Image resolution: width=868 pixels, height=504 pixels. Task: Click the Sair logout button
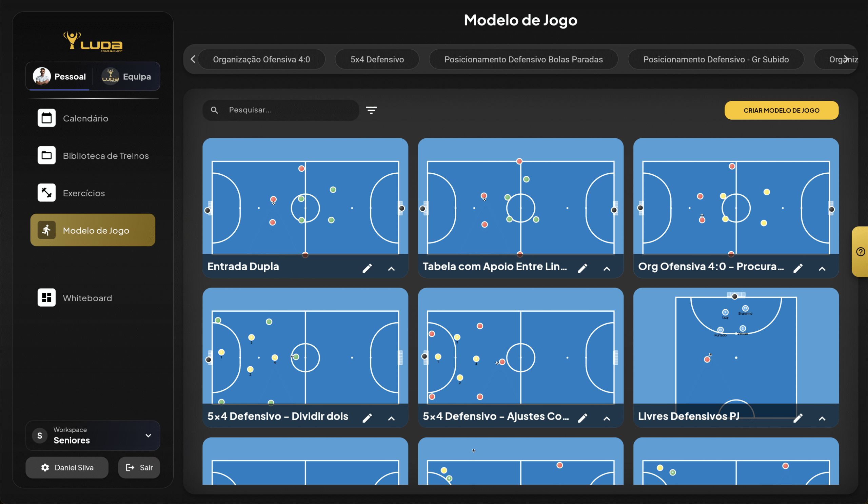tap(139, 467)
